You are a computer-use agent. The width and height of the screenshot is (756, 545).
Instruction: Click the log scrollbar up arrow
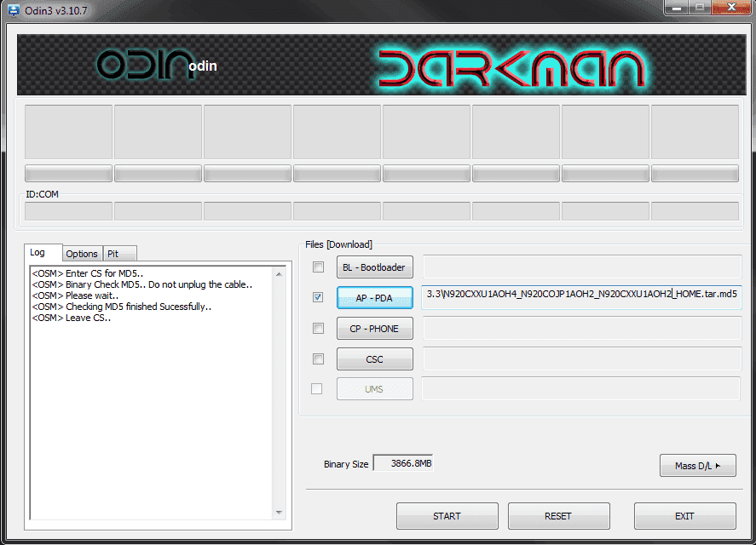click(280, 273)
